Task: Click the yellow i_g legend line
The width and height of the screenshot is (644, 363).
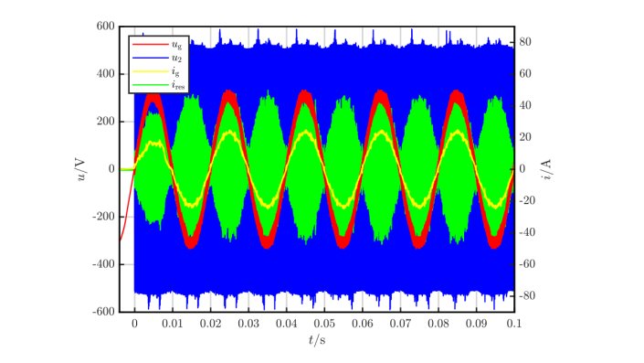Action: (x=151, y=71)
